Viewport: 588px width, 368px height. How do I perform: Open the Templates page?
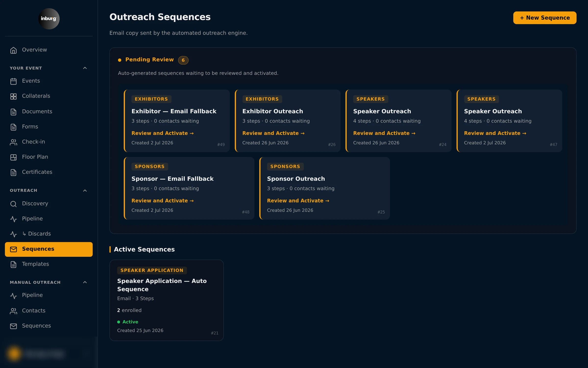[49, 264]
